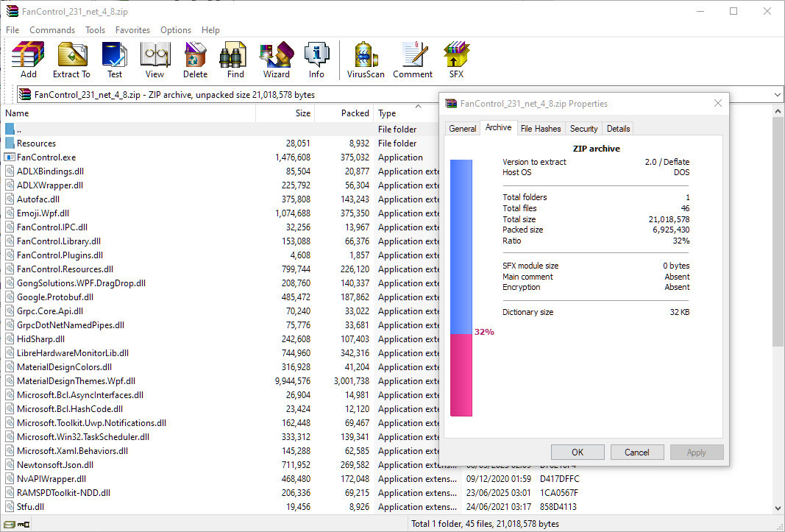Select RAMSPDToolkit-NDD.dll row
The image size is (785, 532).
291,493
